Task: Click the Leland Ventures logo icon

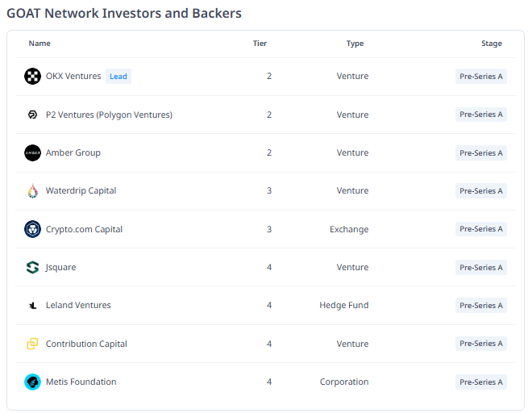Action: click(32, 306)
